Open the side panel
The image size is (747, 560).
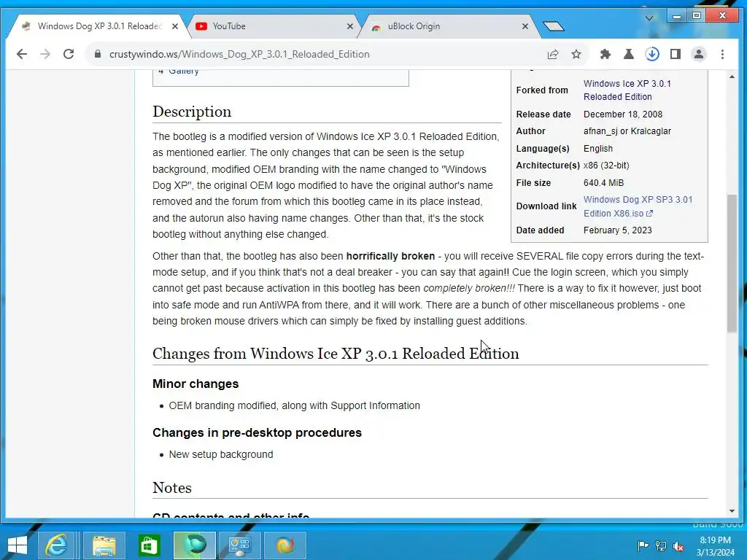coord(676,54)
